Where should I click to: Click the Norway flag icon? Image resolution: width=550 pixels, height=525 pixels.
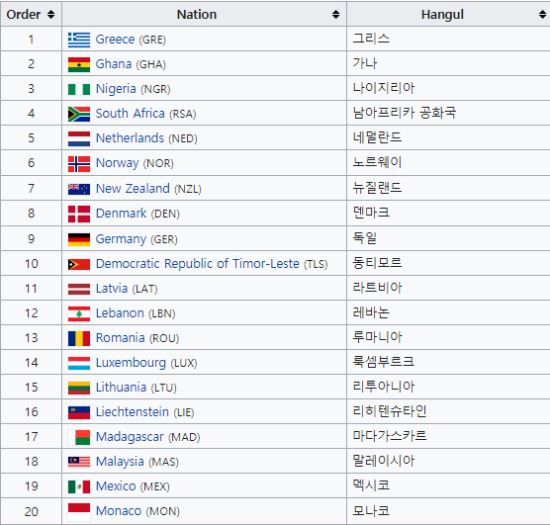click(x=79, y=164)
